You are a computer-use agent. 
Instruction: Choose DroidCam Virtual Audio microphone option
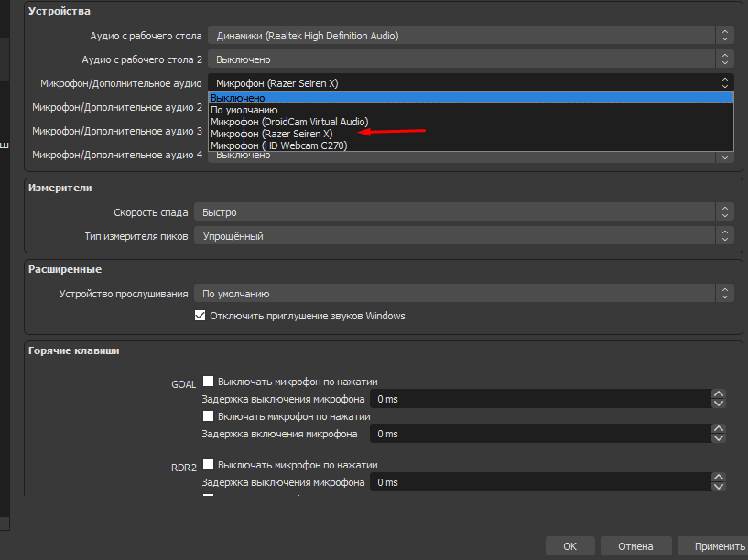(x=288, y=122)
